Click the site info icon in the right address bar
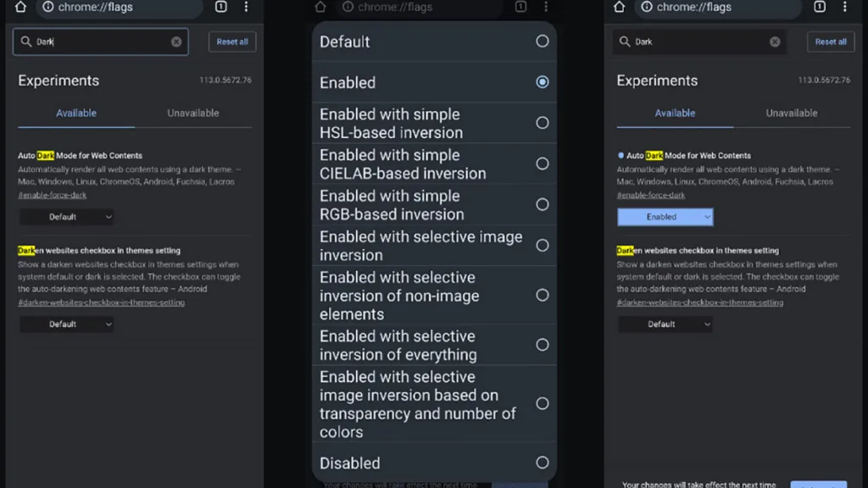Image resolution: width=868 pixels, height=488 pixels. (647, 7)
